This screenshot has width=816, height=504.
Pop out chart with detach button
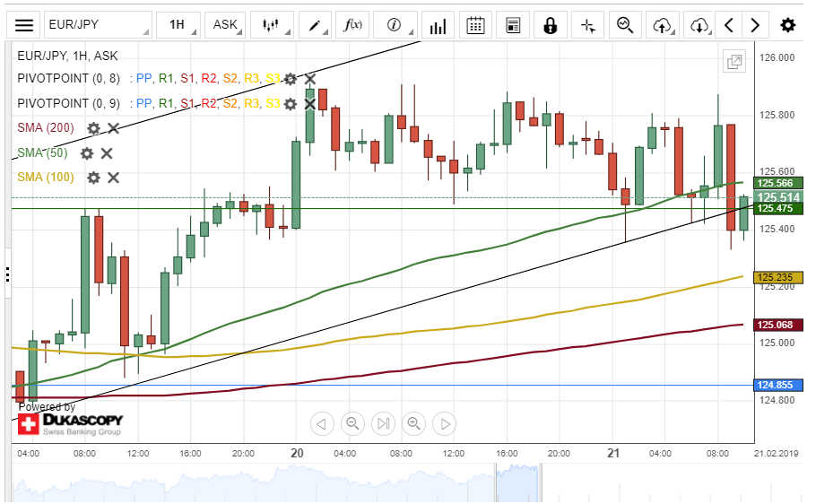[x=734, y=61]
